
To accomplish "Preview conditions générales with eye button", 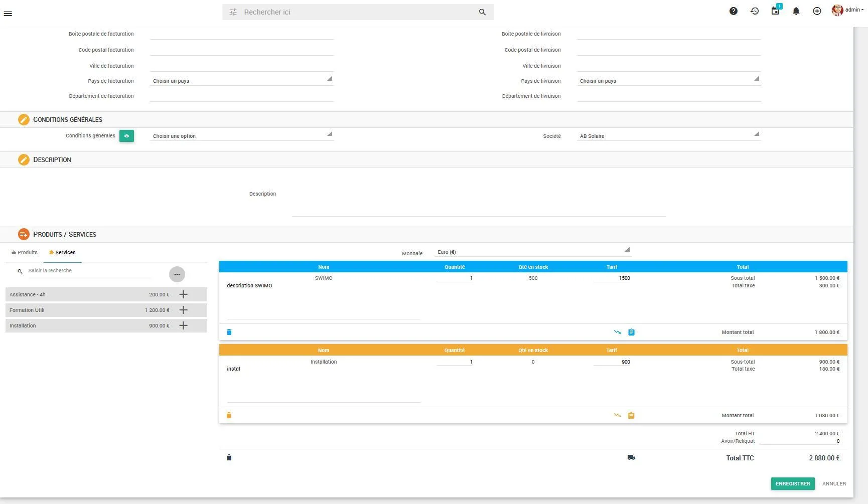I will point(126,136).
